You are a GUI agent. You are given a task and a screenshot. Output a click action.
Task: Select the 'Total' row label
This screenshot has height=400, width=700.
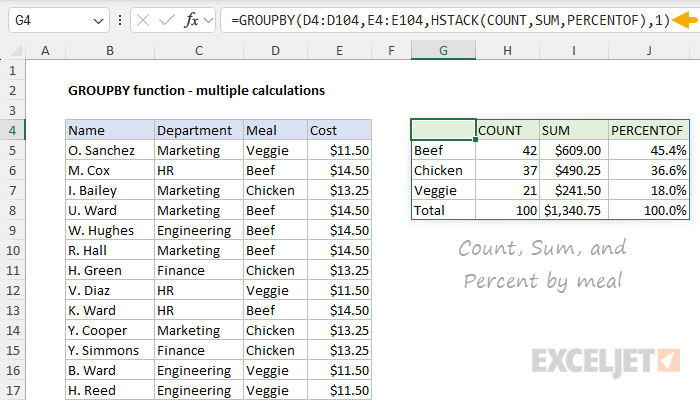[443, 210]
